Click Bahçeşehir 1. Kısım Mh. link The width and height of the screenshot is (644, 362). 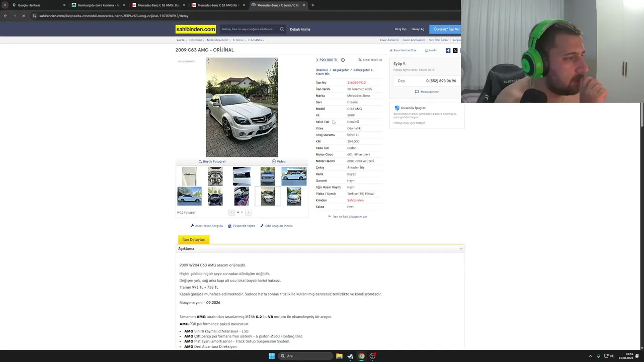[x=344, y=72]
